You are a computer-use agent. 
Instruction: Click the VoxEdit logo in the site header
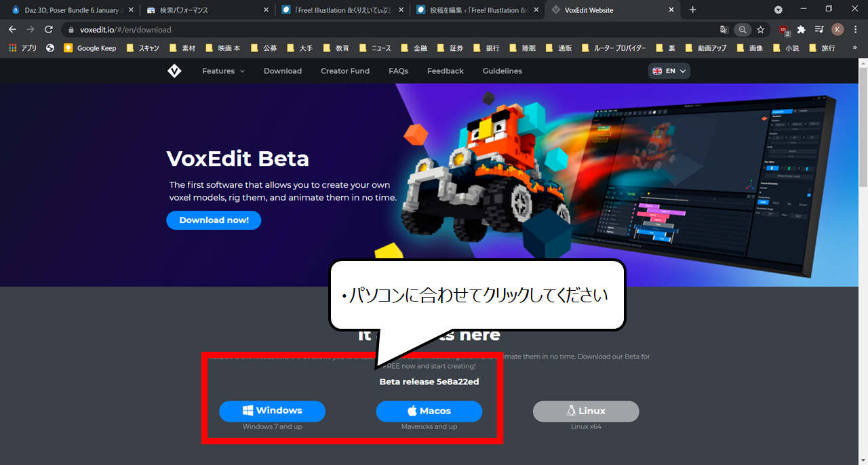click(174, 71)
